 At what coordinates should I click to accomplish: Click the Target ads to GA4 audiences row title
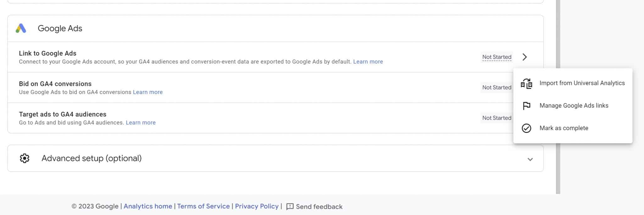[63, 114]
